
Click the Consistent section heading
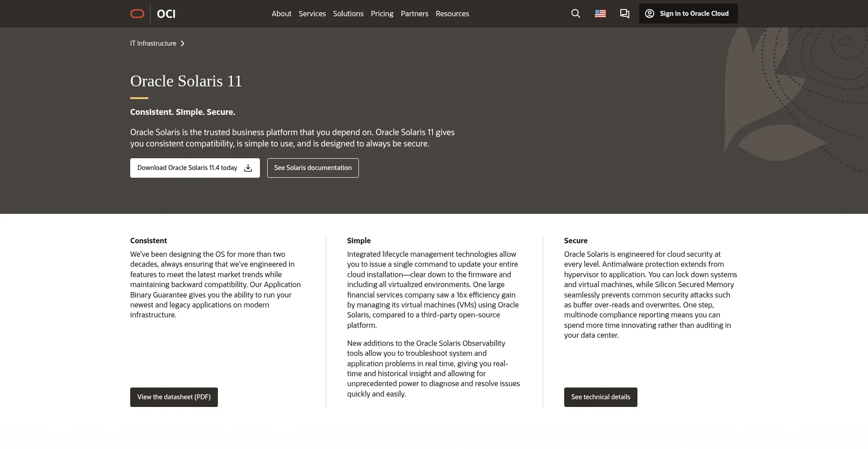[x=148, y=241]
